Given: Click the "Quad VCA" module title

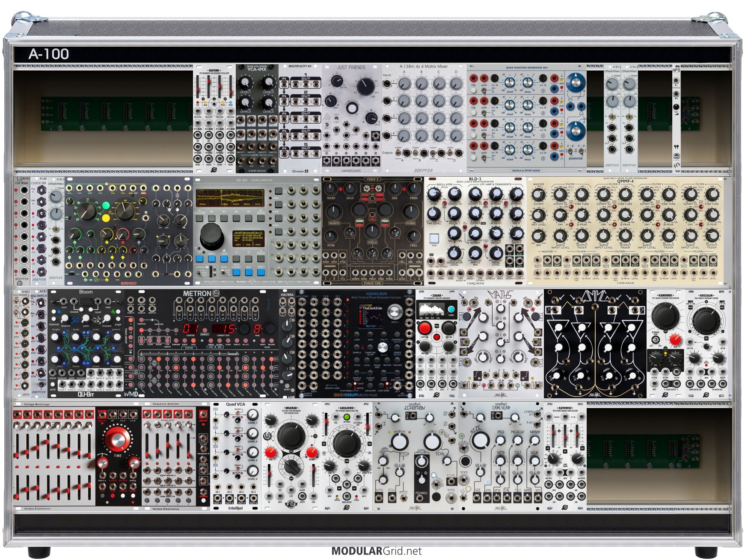Looking at the screenshot, I should point(235,404).
